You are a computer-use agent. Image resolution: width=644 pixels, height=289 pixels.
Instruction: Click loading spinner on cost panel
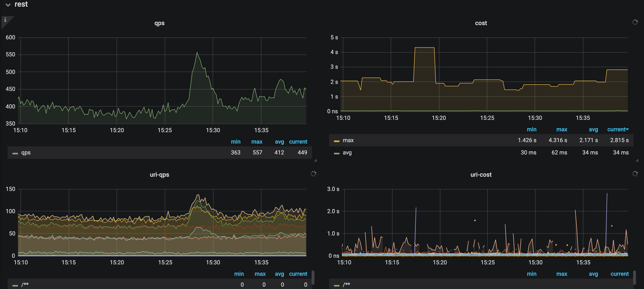635,22
